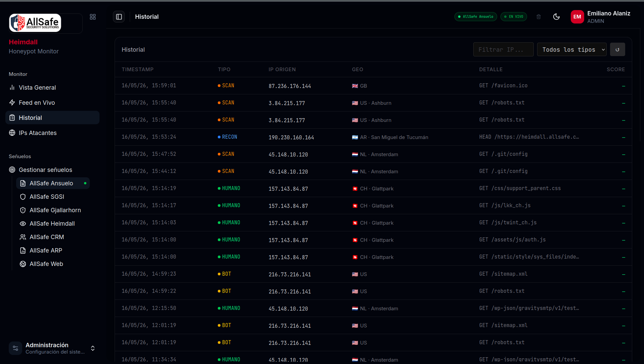Click the globe icon of AllSafe Web

tap(23, 264)
